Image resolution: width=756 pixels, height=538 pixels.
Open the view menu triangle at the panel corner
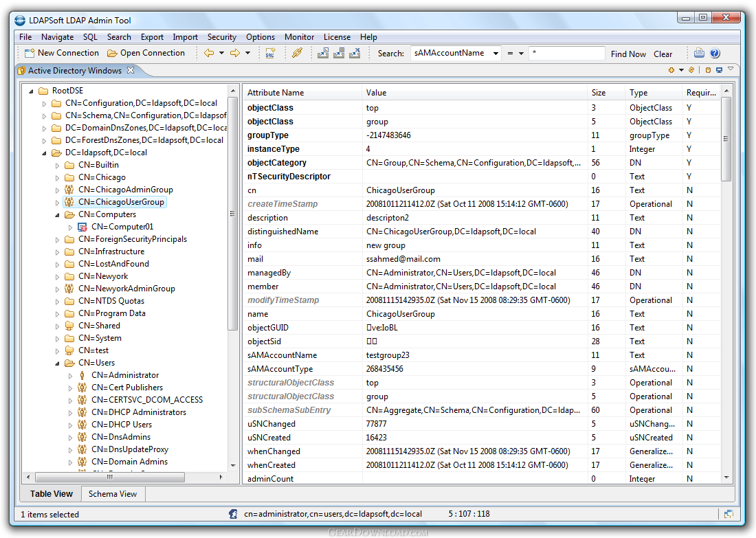click(x=731, y=69)
